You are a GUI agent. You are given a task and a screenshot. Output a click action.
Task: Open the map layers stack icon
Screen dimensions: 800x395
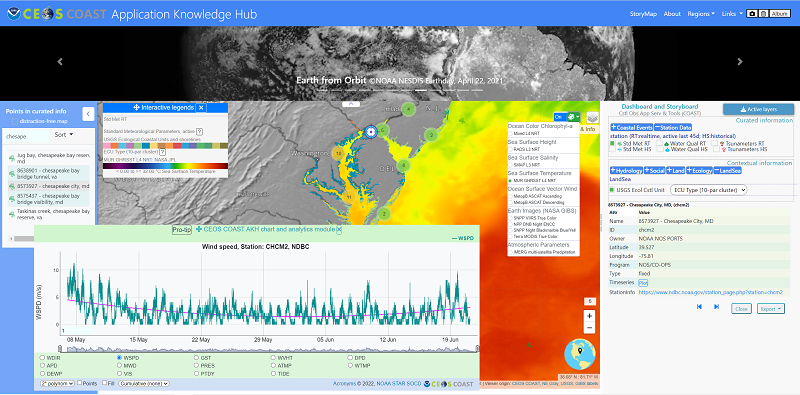click(x=592, y=118)
